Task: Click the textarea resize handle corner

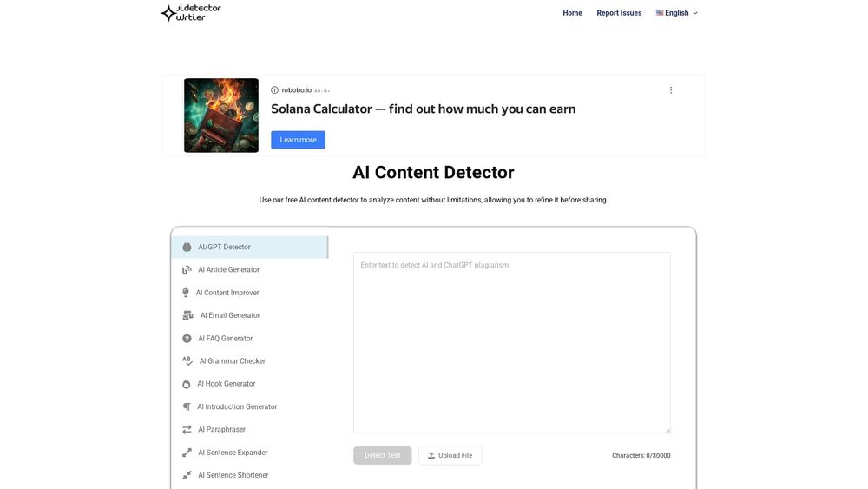Action: [x=667, y=430]
